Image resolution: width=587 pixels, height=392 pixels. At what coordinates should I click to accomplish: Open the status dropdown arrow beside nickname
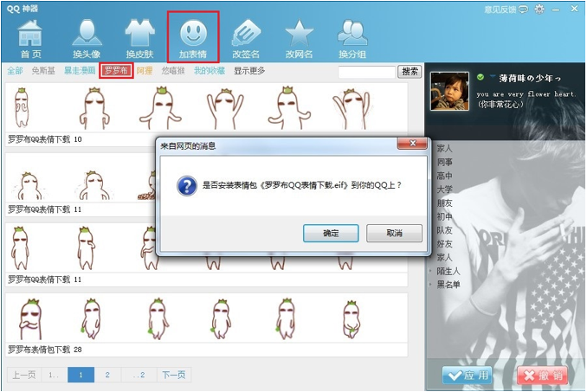(x=493, y=77)
